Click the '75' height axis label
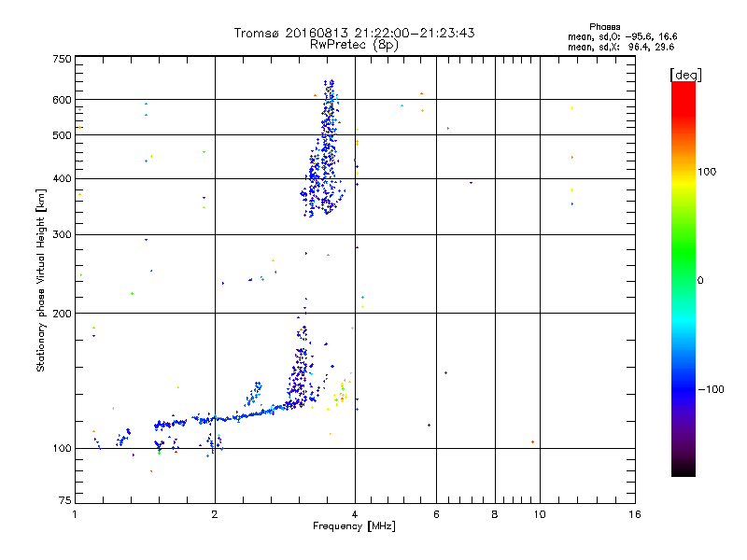 pos(65,500)
